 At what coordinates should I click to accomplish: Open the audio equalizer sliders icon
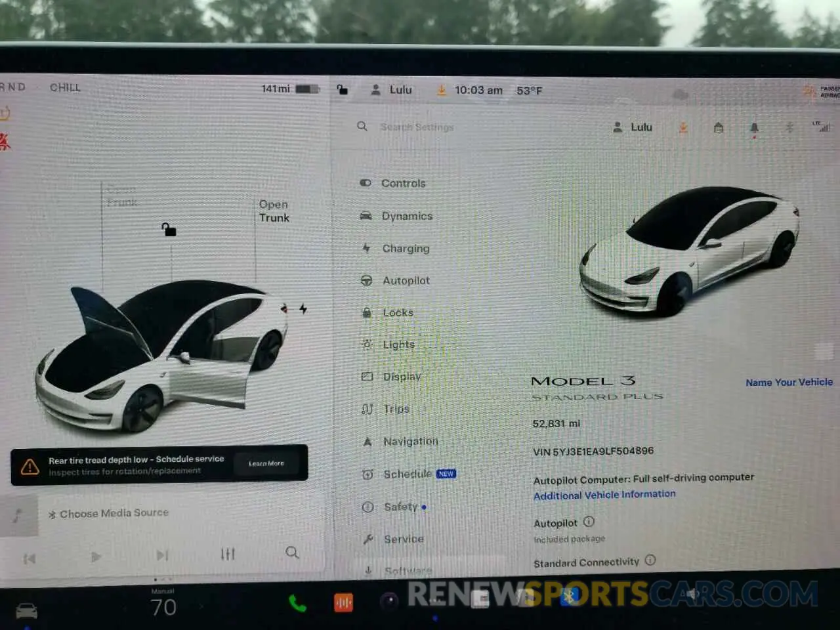click(x=228, y=555)
